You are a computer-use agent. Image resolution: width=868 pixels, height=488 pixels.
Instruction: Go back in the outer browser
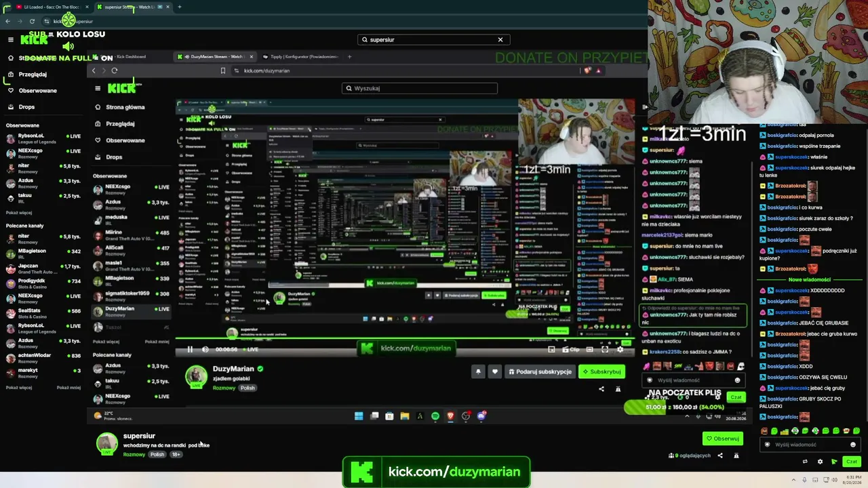7,21
